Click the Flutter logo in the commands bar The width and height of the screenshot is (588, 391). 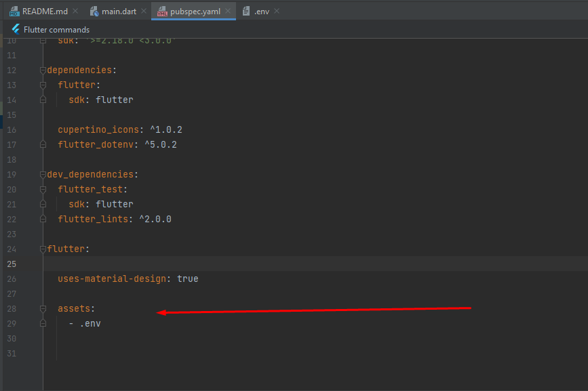pos(15,29)
